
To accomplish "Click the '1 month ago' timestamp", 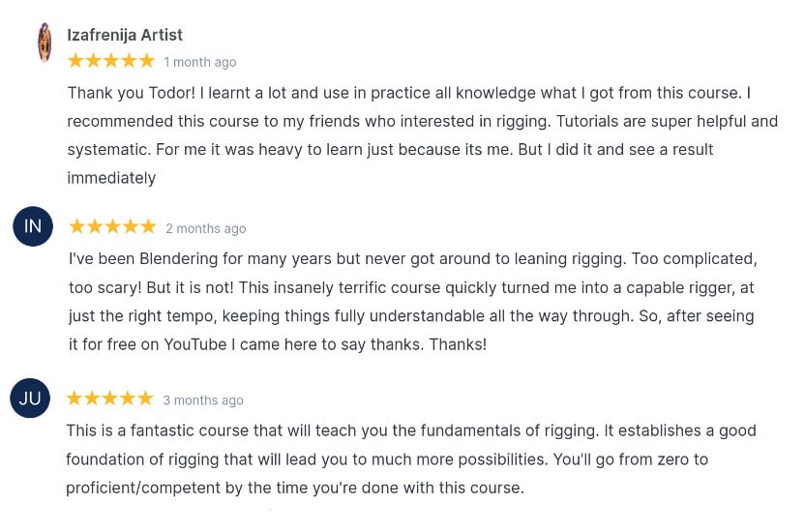I will pyautogui.click(x=199, y=62).
